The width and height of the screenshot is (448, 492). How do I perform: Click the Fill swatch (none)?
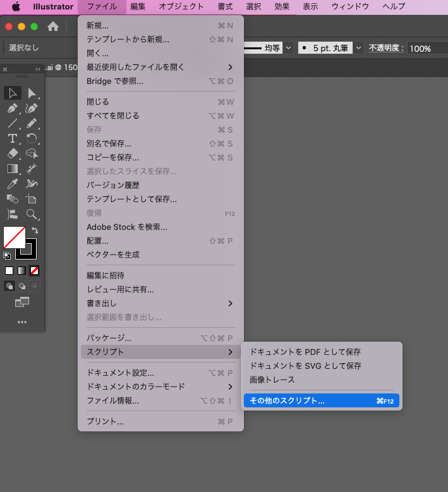click(15, 237)
